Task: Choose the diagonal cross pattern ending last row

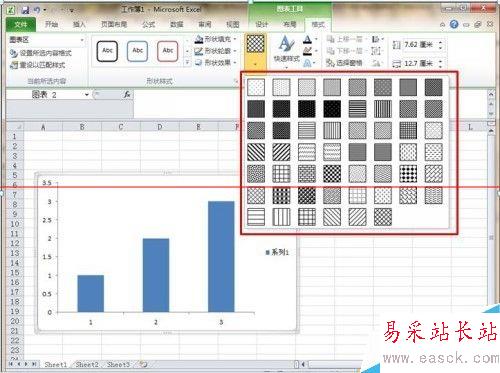Action: coord(383,217)
